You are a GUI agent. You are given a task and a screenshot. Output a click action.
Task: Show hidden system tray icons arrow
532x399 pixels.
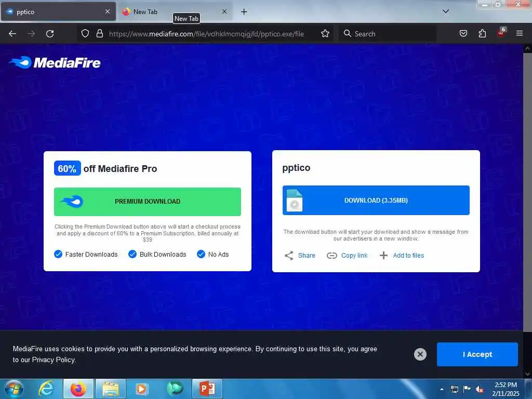coord(442,389)
